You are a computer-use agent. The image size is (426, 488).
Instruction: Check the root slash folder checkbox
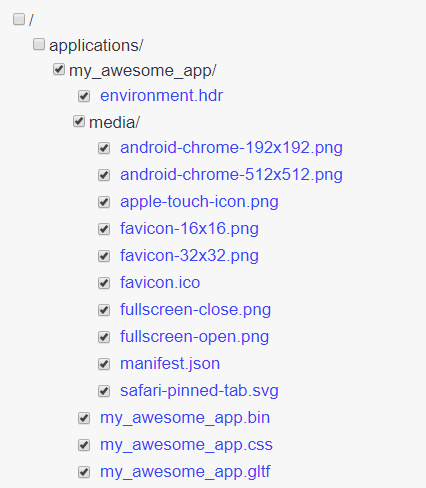point(19,19)
